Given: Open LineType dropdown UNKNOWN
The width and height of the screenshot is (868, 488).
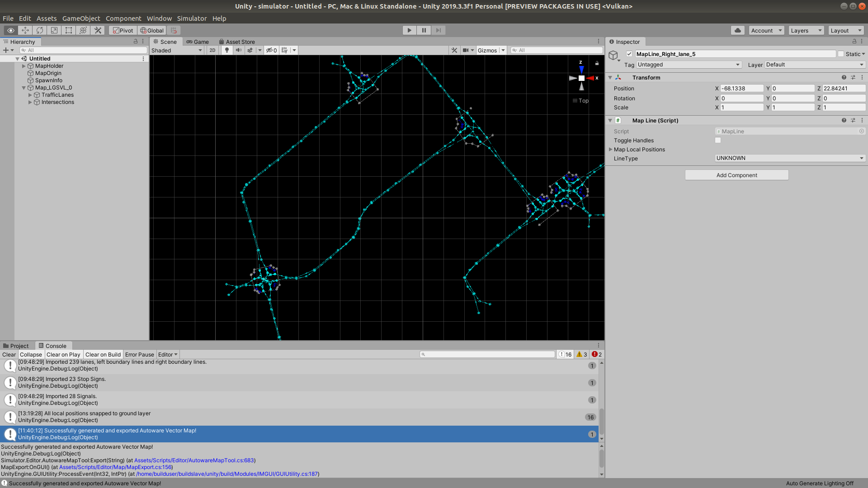Looking at the screenshot, I should click(790, 158).
